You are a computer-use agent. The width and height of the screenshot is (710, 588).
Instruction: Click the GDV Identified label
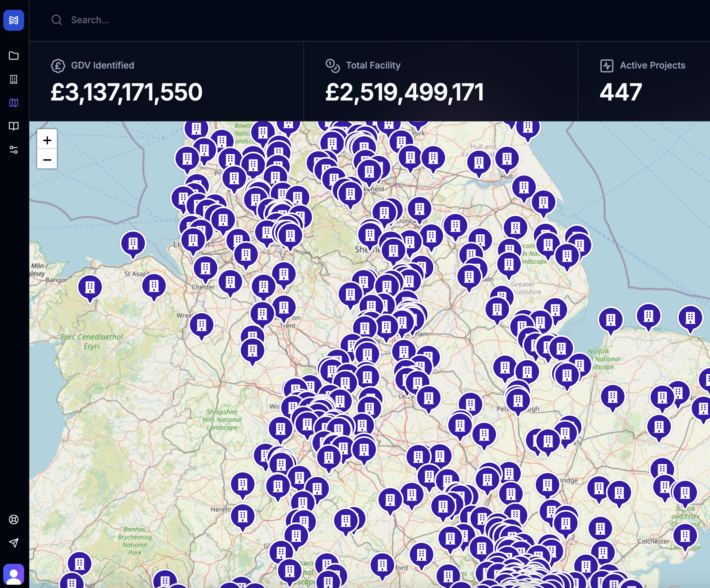(102, 65)
